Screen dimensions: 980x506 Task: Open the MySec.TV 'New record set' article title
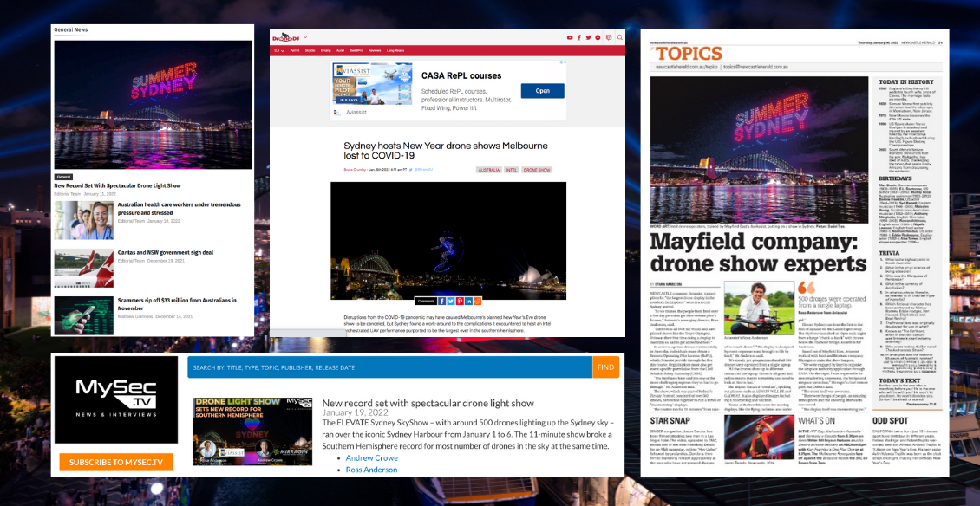pos(428,404)
